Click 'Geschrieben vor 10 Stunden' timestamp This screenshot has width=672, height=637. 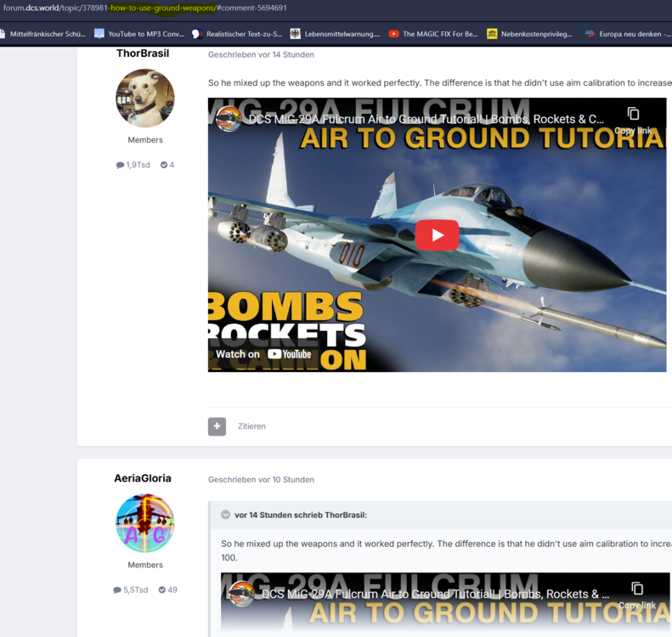tap(261, 479)
